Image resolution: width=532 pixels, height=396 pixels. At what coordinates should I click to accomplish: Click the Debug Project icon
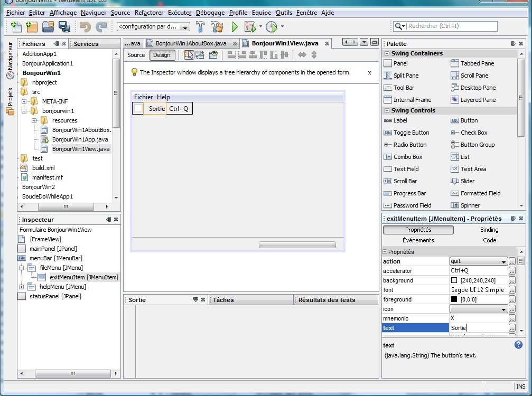pos(250,26)
